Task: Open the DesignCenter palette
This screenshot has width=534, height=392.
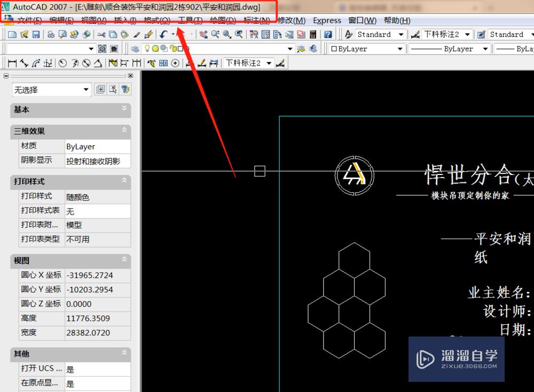Action: click(x=265, y=34)
